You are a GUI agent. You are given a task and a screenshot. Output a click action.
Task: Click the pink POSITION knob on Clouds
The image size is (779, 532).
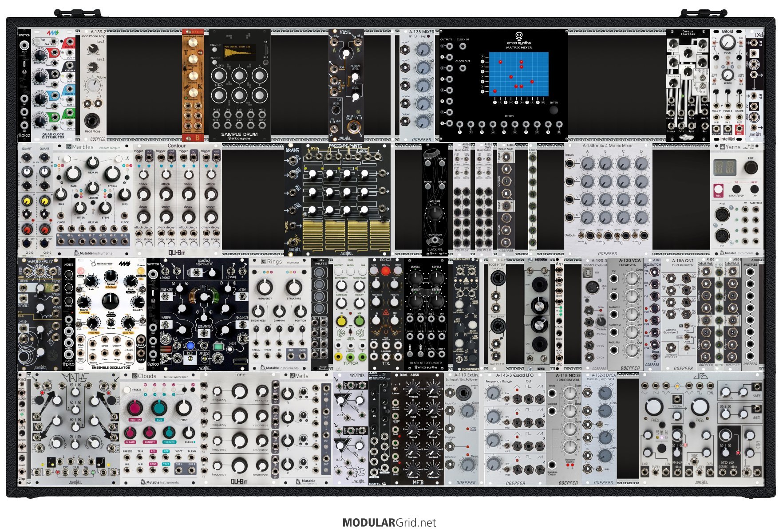[x=135, y=408]
